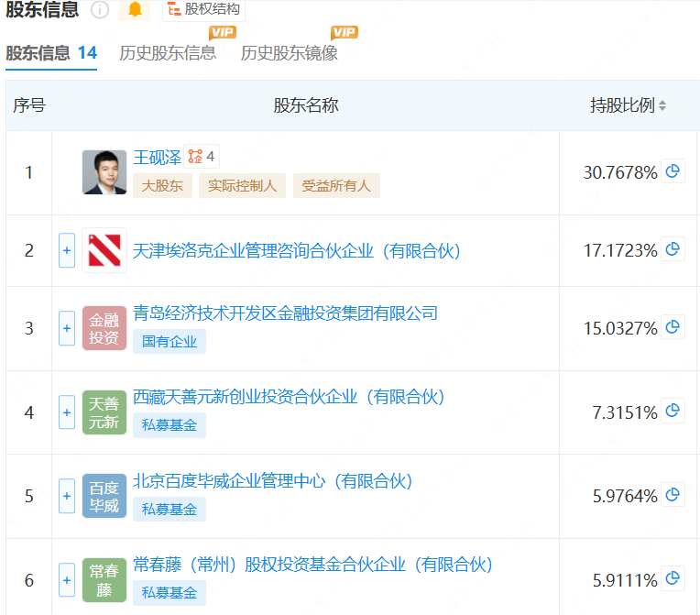Open pie chart icon next to 5.9764%
This screenshot has height=615, width=700.
pos(673,495)
